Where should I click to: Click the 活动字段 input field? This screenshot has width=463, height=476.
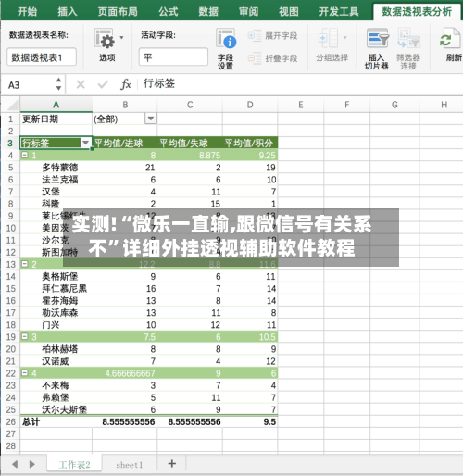coord(173,56)
